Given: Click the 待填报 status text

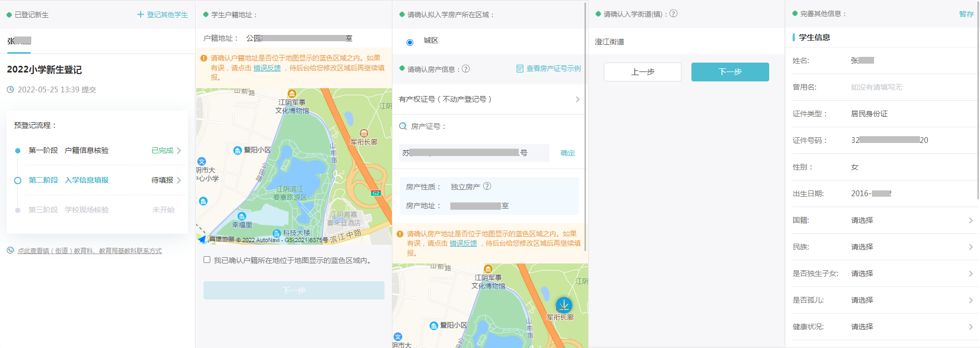Looking at the screenshot, I should coord(162,180).
